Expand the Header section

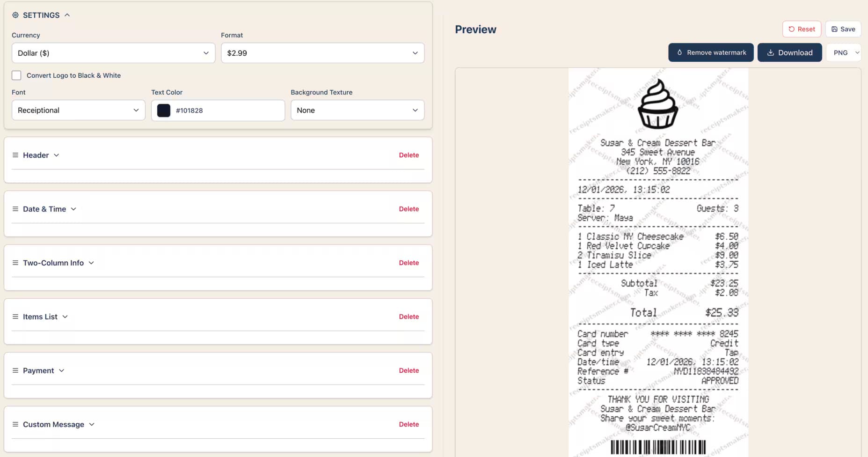pyautogui.click(x=57, y=155)
